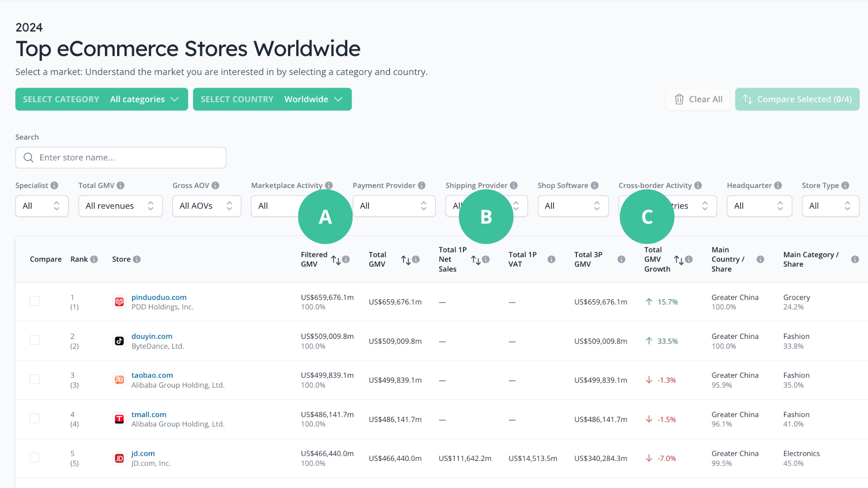Viewport: 868px width, 488px height.
Task: Click the Filtered GMV sort arrows icon
Action: click(x=336, y=260)
